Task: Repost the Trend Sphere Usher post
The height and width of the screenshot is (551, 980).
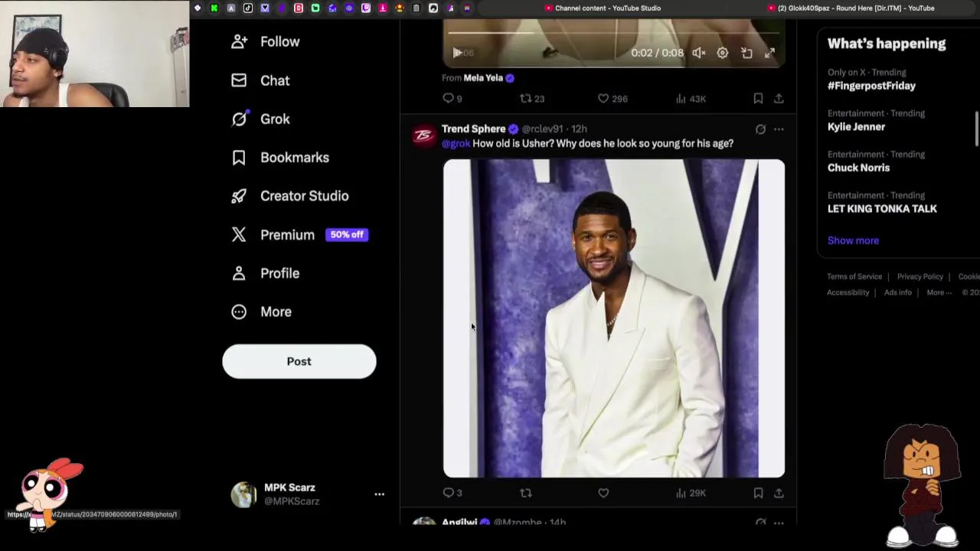Action: (526, 493)
